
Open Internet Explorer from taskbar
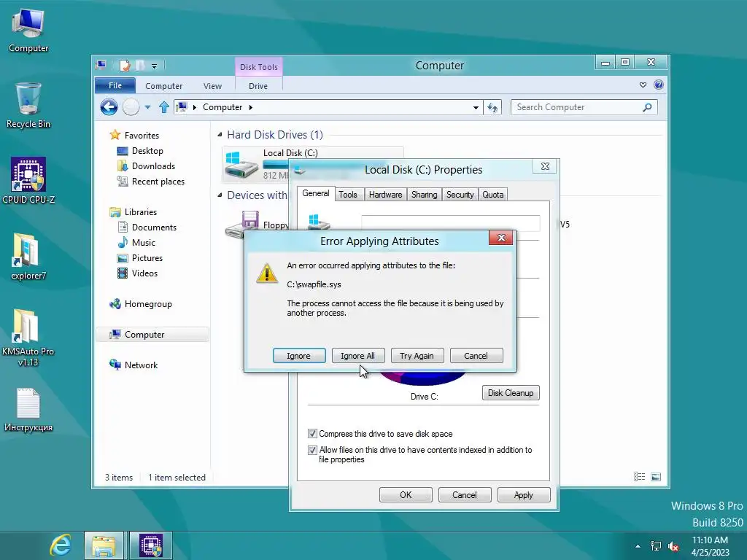tap(61, 545)
